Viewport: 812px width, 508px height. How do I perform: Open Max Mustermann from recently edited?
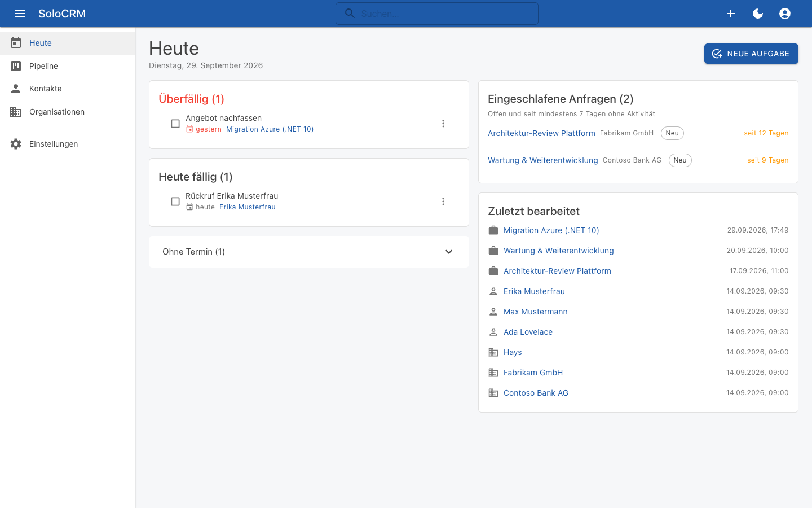(x=536, y=312)
